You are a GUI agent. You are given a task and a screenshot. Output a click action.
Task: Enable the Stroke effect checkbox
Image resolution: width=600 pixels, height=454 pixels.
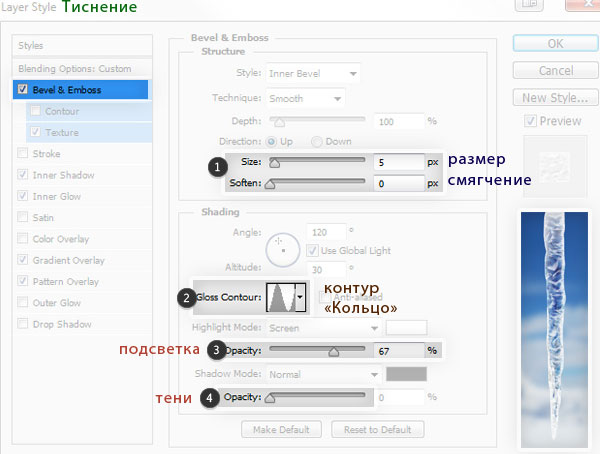[23, 153]
